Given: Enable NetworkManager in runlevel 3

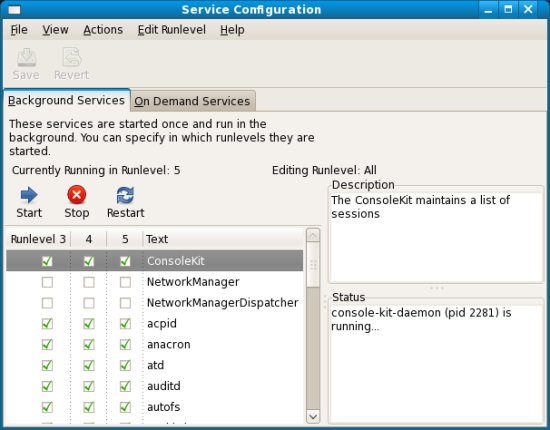Looking at the screenshot, I should click(x=47, y=282).
